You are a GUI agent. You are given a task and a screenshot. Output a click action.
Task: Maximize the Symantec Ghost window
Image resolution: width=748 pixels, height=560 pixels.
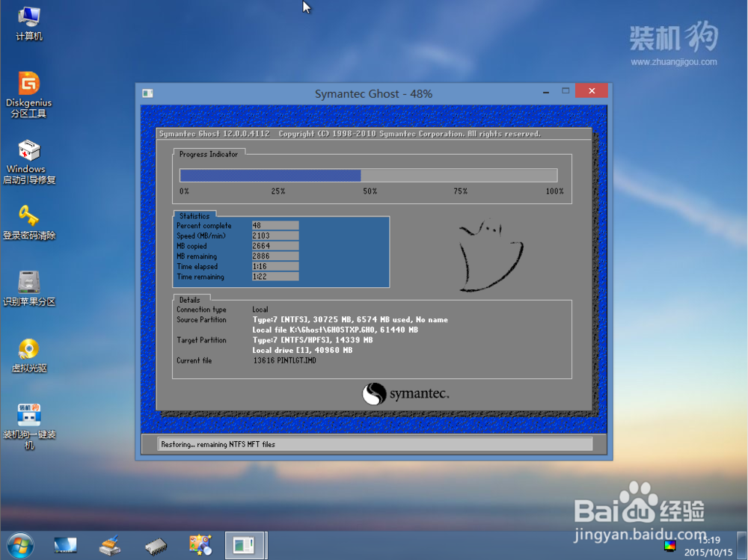(x=565, y=90)
